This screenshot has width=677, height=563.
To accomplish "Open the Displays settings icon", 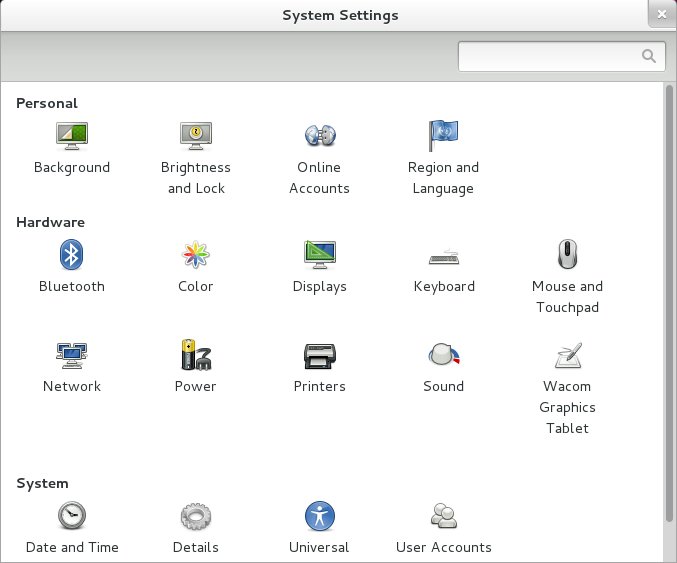I will pos(320,254).
